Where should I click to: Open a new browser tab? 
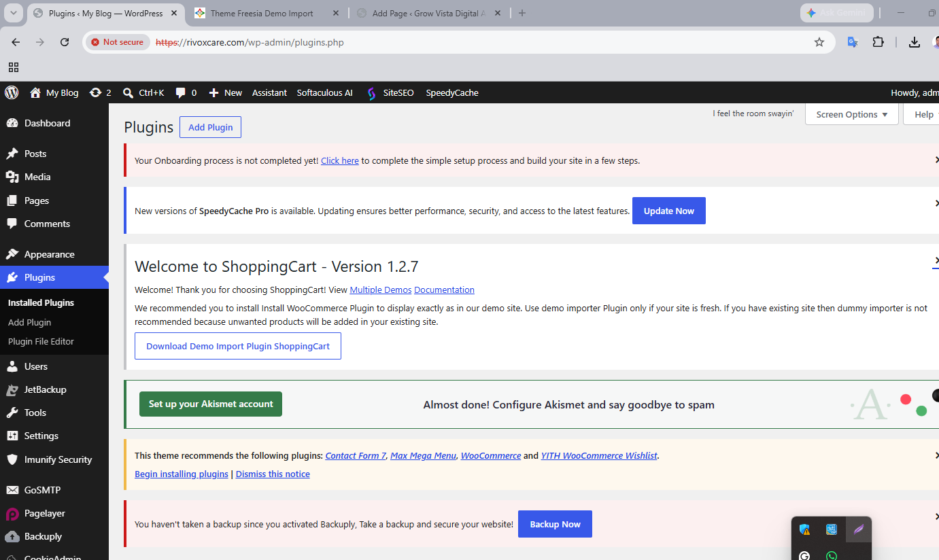(522, 13)
